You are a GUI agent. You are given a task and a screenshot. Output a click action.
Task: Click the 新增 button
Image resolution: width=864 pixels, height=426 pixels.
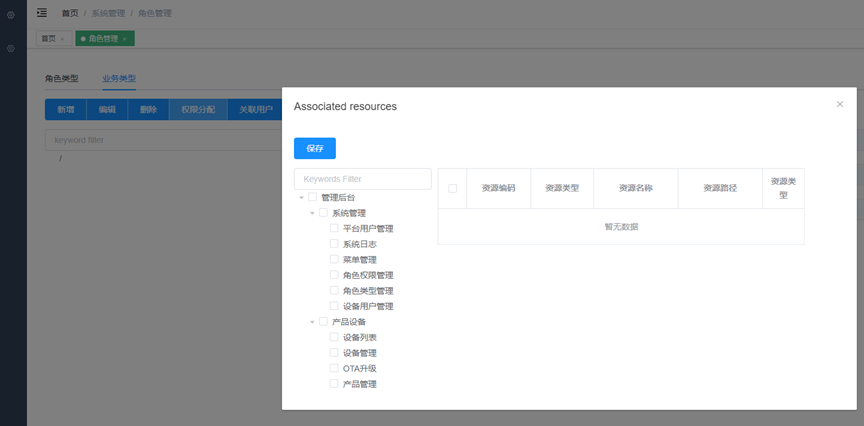[66, 110]
